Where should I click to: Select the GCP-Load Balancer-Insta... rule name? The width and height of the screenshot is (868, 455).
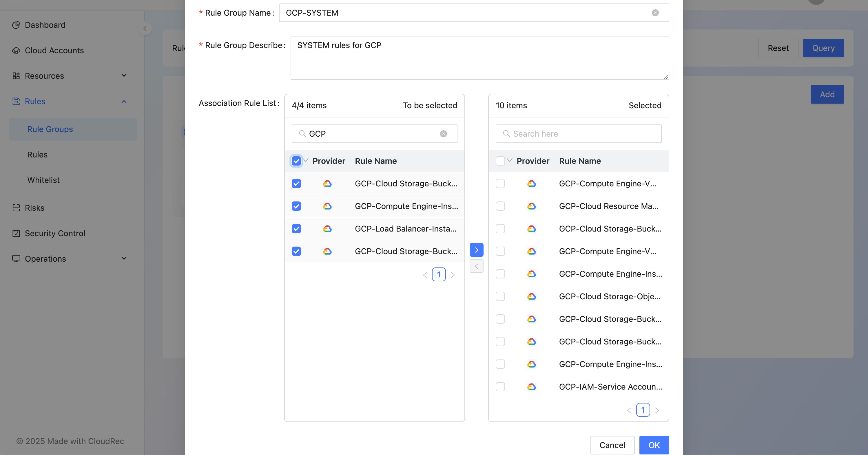tap(405, 229)
